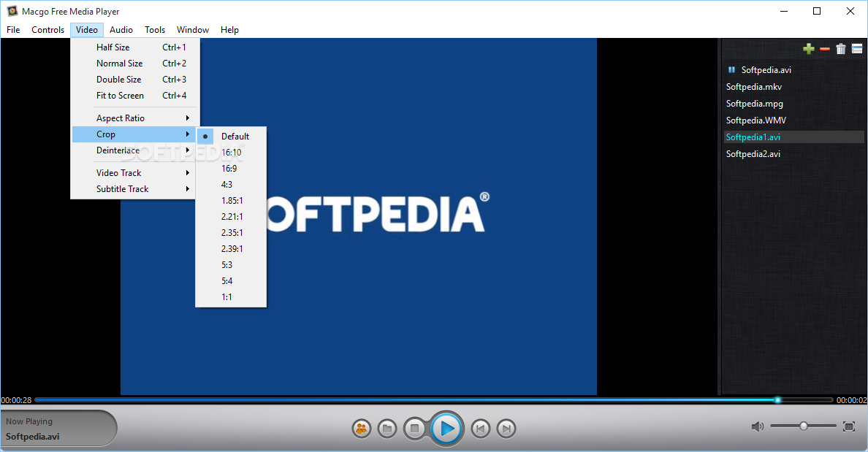Choose the 2.39:1 crop option

[232, 248]
